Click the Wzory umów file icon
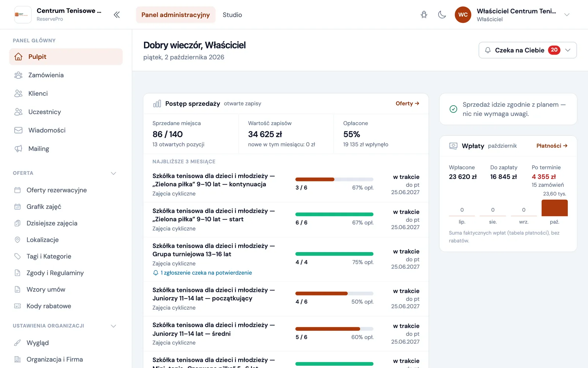Viewport: 588px width, 368px height. (x=17, y=290)
